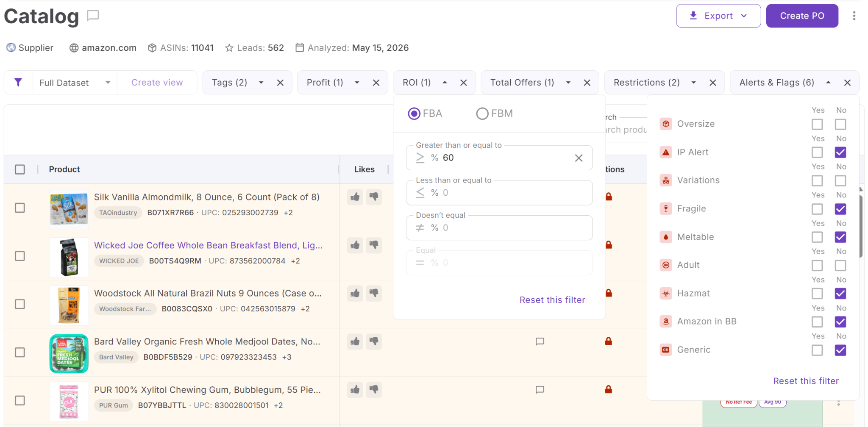Reset the ROI filter

click(x=552, y=300)
